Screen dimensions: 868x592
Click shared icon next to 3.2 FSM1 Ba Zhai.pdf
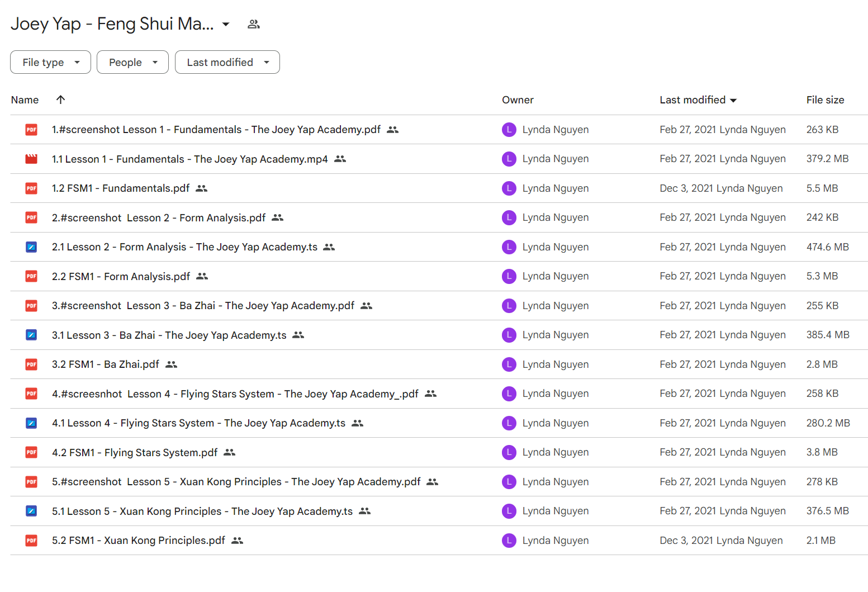tap(172, 364)
